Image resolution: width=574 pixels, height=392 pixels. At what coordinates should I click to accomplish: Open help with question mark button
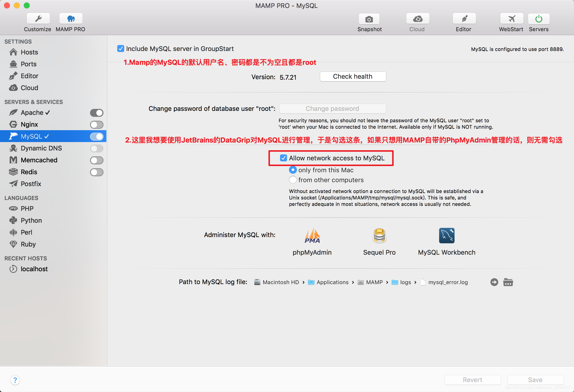pos(15,380)
